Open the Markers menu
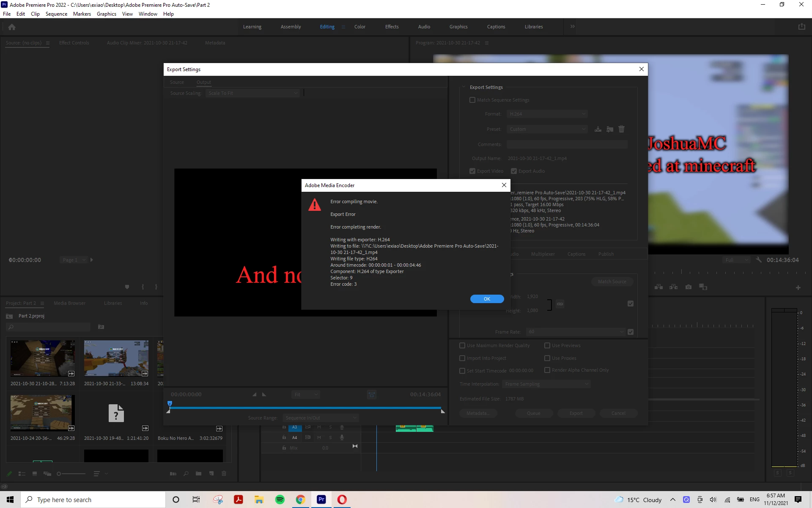This screenshot has height=508, width=812. (82, 14)
